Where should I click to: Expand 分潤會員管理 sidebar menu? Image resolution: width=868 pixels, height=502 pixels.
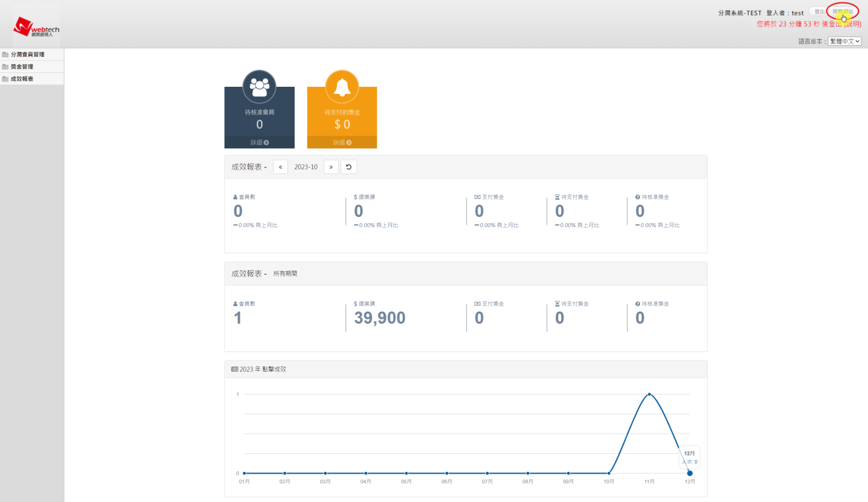coord(28,55)
